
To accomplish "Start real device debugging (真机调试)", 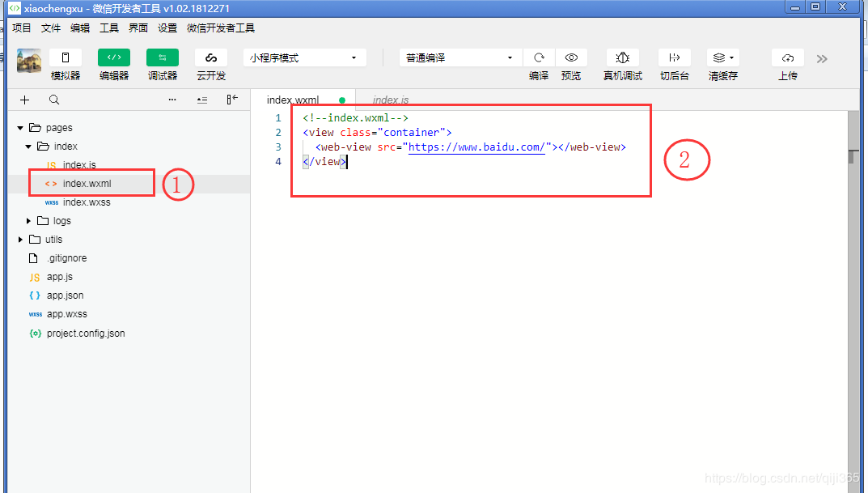I will [x=623, y=57].
